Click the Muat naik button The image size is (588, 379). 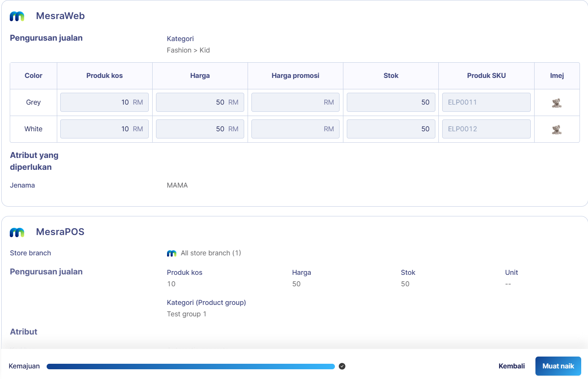[x=558, y=366]
